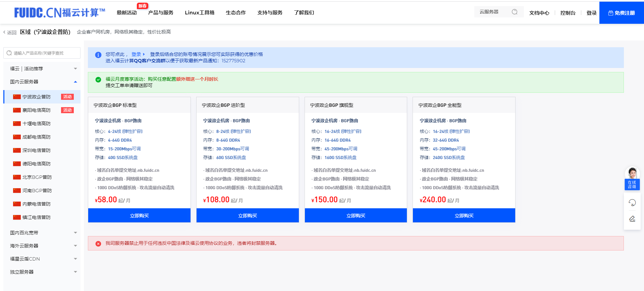Select 镇江电信普防 in the sidebar
The image size is (644, 291).
[x=42, y=217]
